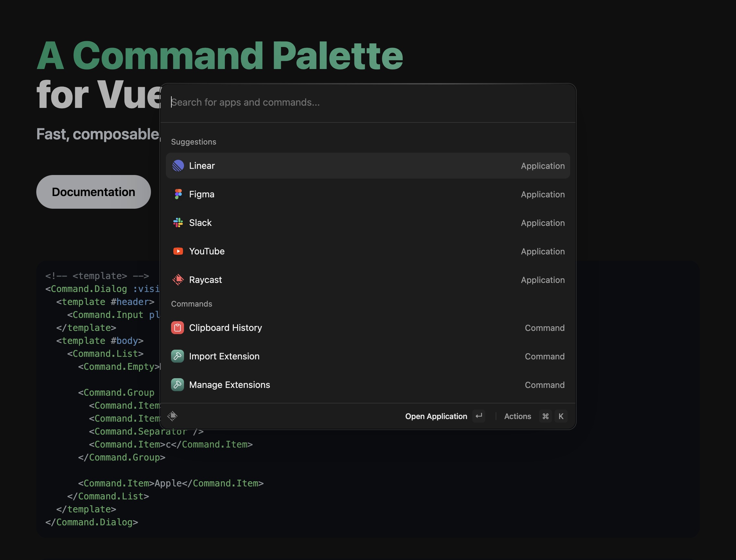Click the Commands group heading
This screenshot has width=736, height=560.
click(x=191, y=304)
